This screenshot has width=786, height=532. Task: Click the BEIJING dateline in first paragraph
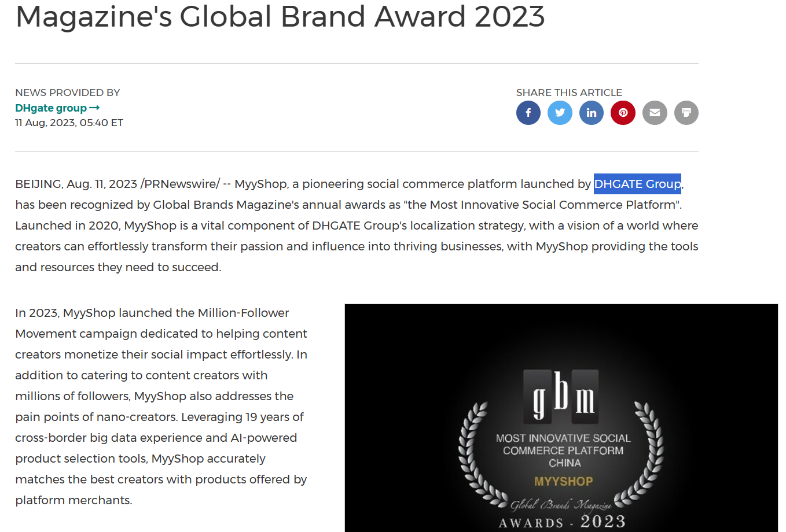click(39, 184)
